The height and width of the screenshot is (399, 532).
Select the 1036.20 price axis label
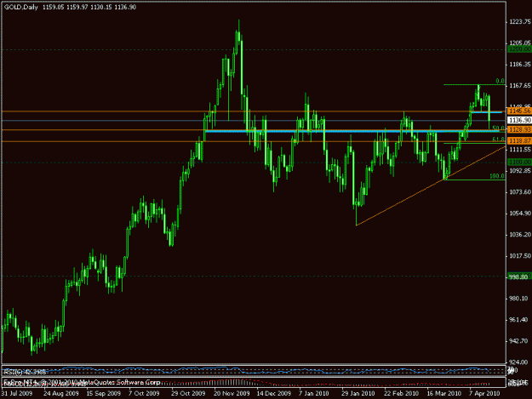click(x=519, y=234)
